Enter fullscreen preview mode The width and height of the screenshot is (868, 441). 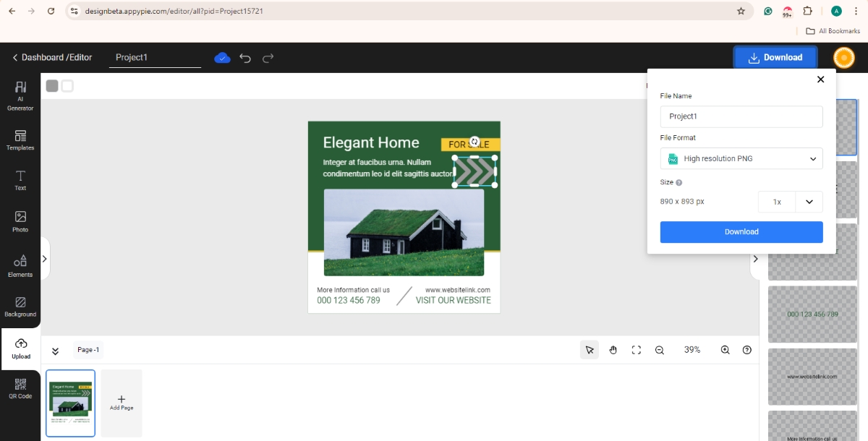636,349
